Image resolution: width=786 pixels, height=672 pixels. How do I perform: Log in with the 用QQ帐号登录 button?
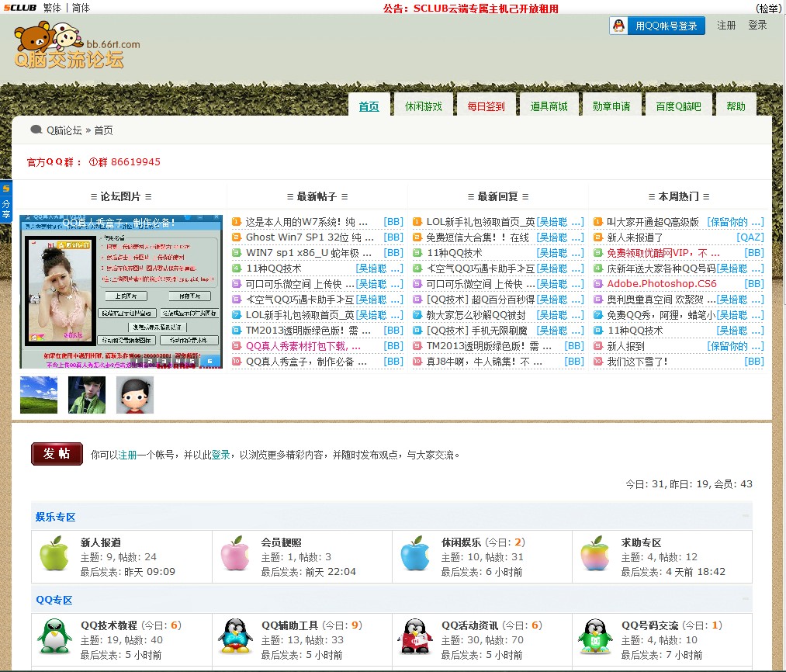pos(657,26)
